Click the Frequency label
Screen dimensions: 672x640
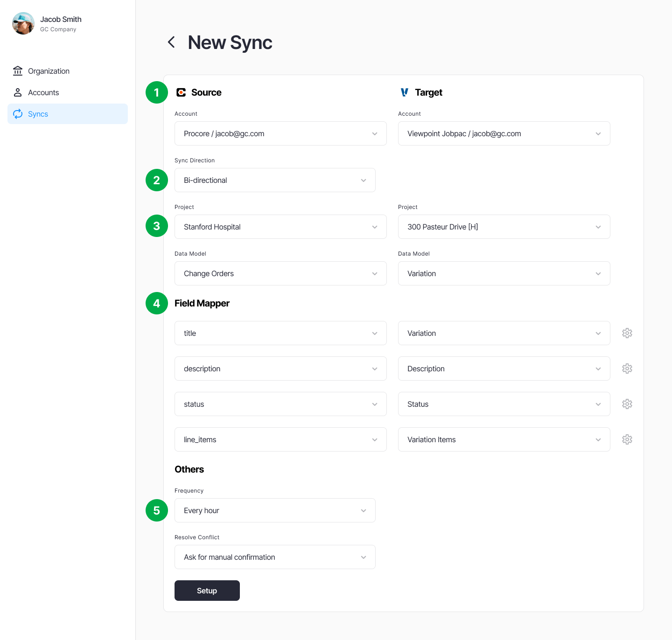pyautogui.click(x=189, y=491)
